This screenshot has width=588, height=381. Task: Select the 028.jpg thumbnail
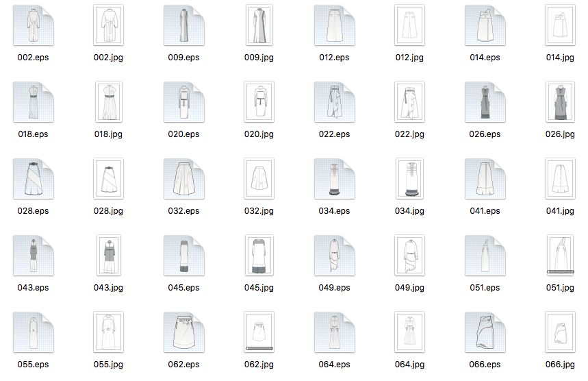pos(108,179)
